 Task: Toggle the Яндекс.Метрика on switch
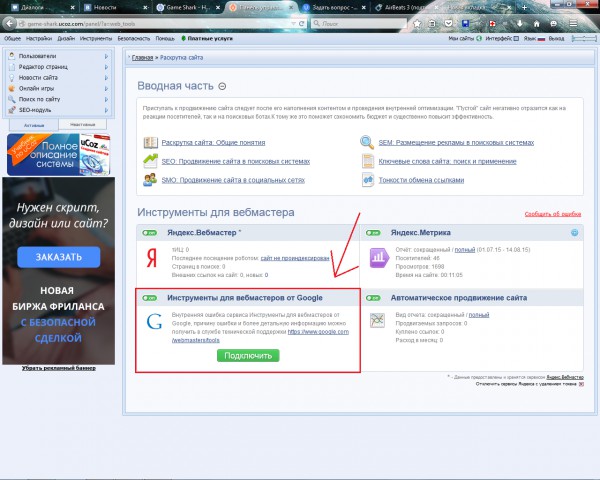coord(373,233)
